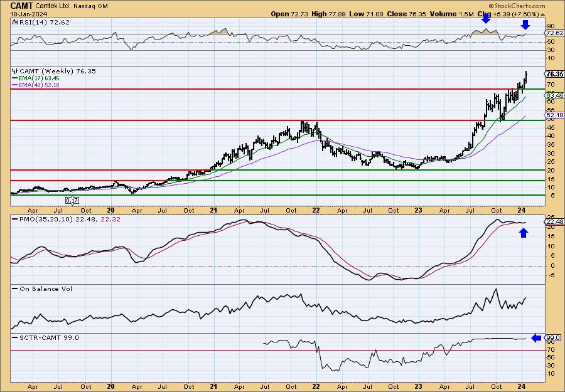Screen dimensions: 565x392
Task: Click the black line swatch before PMO label
Action: [x=15, y=219]
